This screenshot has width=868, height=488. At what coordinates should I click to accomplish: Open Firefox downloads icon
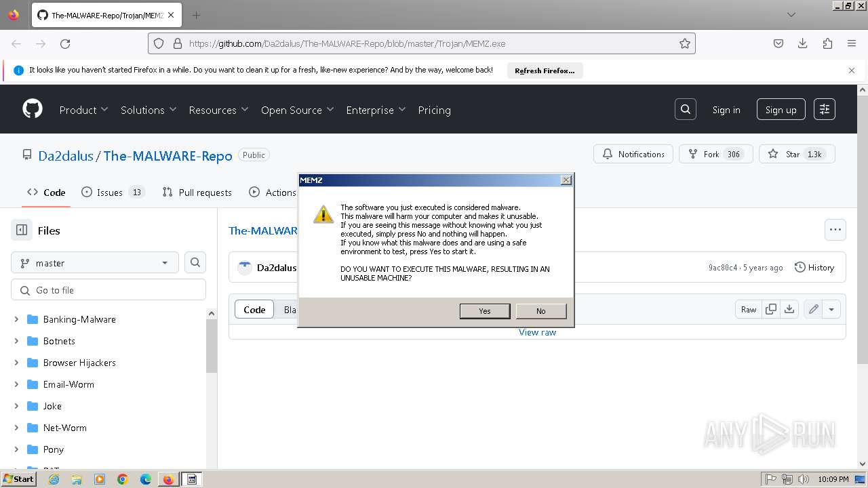[803, 43]
